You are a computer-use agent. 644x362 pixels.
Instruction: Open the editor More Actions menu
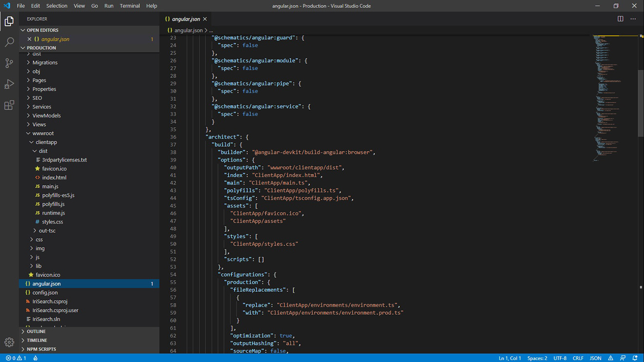click(633, 19)
